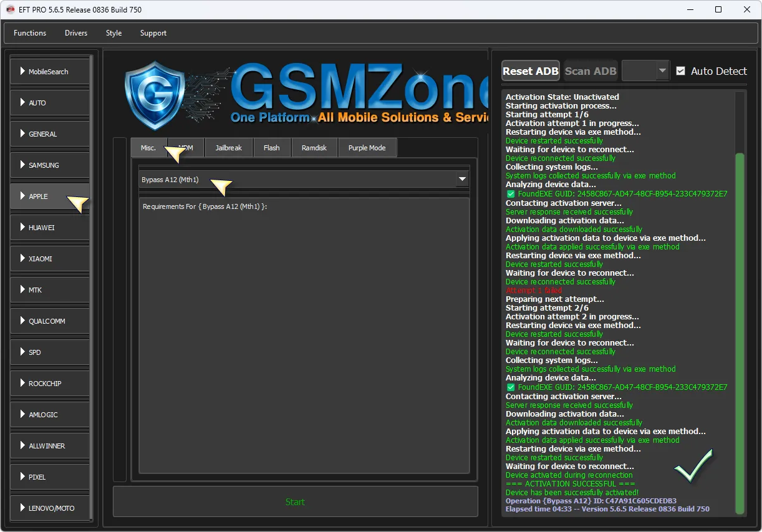Switch to the MDM tab

click(x=186, y=148)
